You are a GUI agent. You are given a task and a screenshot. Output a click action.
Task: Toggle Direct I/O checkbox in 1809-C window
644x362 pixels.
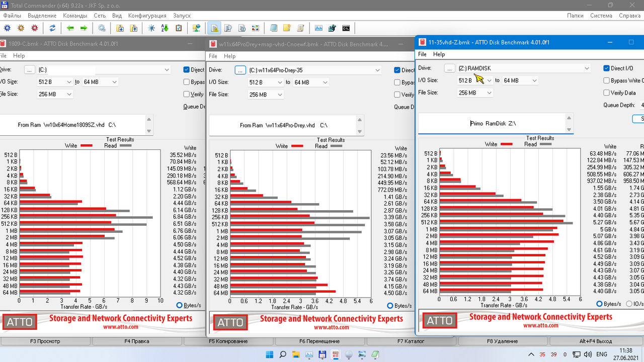(x=187, y=70)
